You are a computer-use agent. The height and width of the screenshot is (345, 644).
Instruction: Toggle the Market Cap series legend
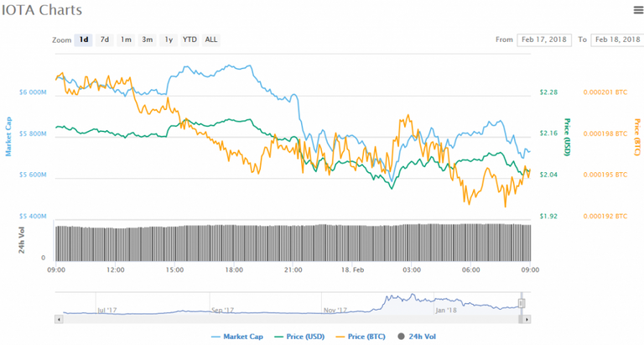pyautogui.click(x=237, y=337)
